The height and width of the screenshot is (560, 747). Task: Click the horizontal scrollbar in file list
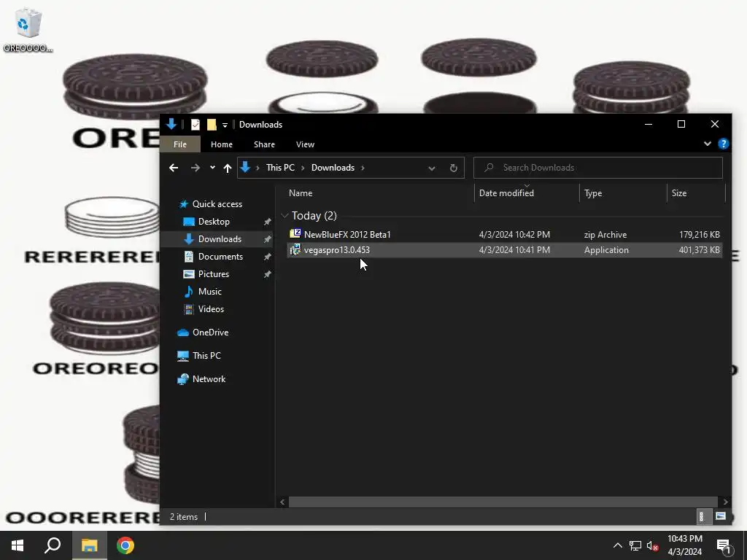pos(503,502)
